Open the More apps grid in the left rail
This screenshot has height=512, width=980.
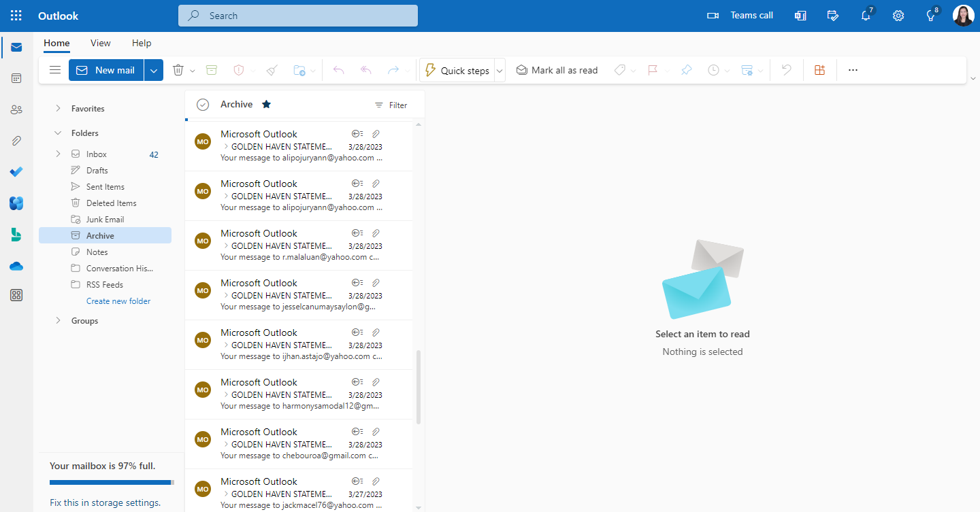[16, 295]
